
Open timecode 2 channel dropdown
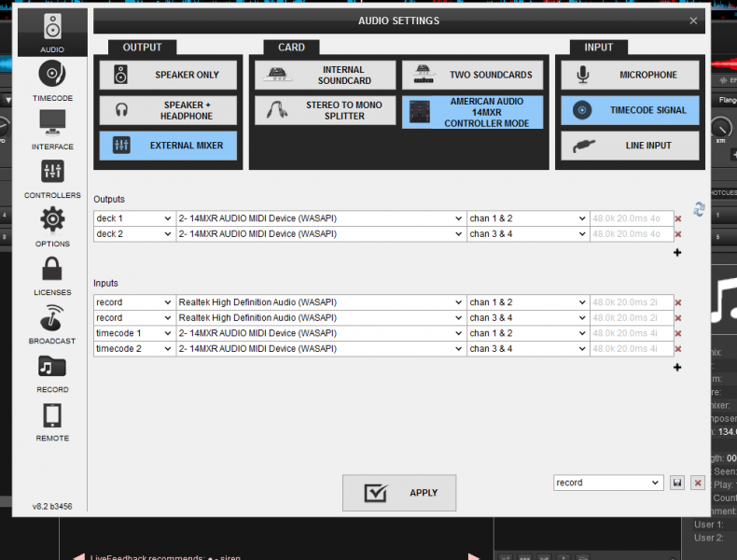tap(528, 348)
